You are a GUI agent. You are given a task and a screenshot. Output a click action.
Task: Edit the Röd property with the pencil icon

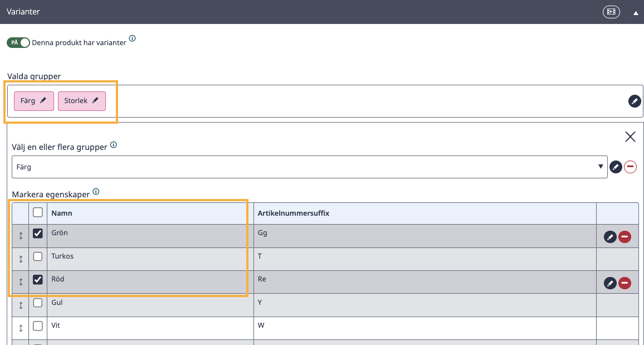tap(611, 283)
